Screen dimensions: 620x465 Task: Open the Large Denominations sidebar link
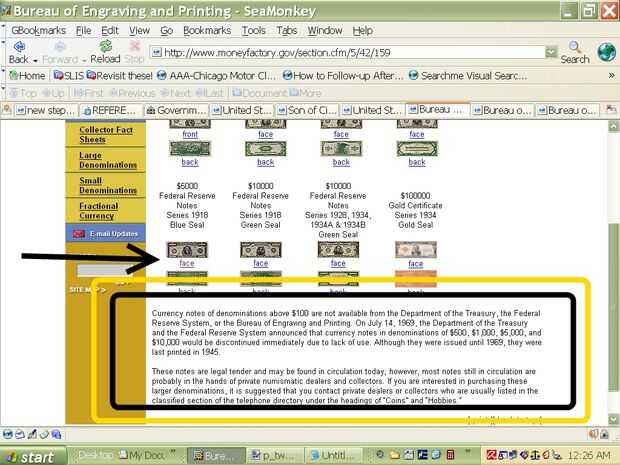108,160
